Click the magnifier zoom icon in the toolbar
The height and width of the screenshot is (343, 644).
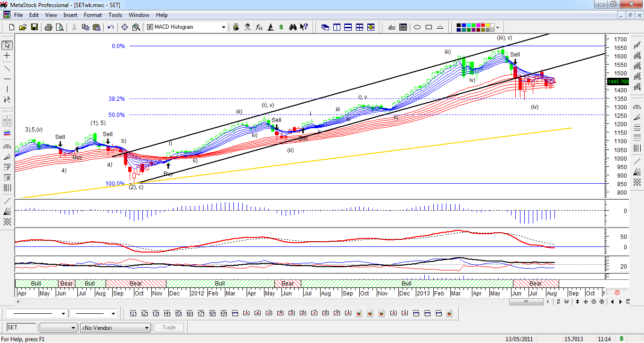[136, 27]
